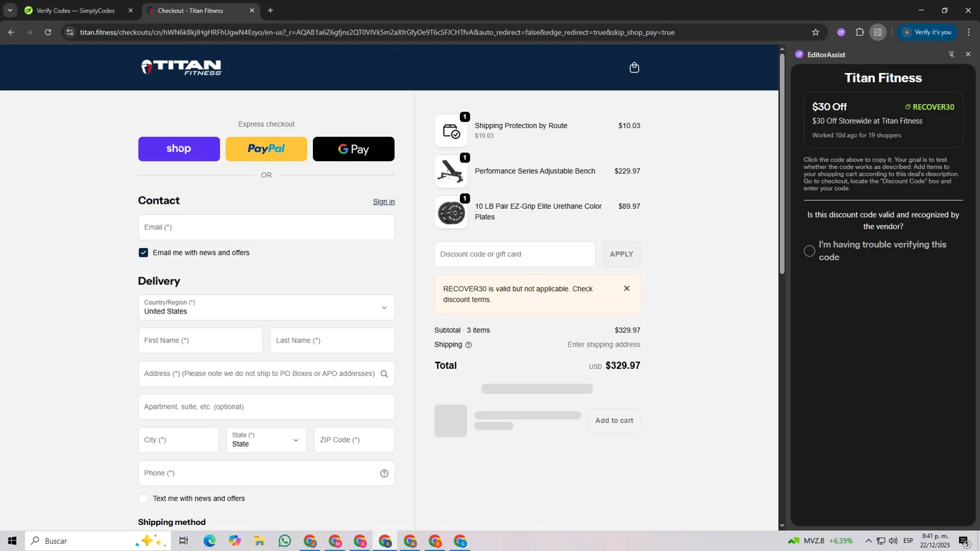Click the Apartment, suite field
The height and width of the screenshot is (551, 980).
click(x=267, y=407)
